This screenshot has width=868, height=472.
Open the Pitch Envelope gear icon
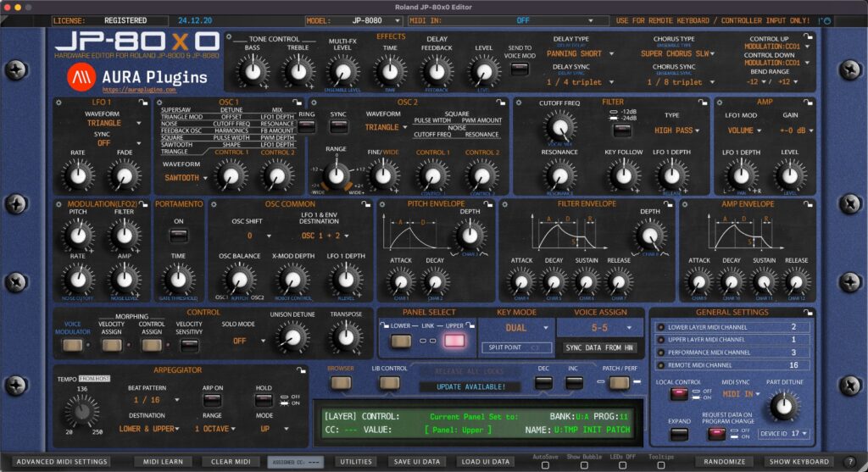[382, 204]
